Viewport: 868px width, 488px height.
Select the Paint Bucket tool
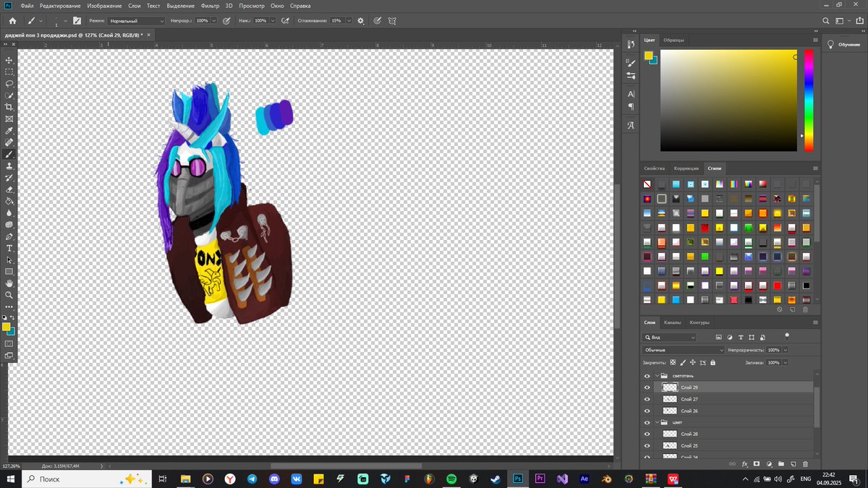tap(9, 201)
